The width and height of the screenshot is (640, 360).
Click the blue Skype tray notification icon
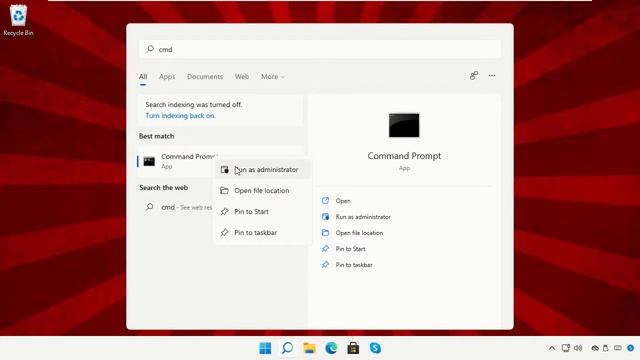tap(630, 348)
